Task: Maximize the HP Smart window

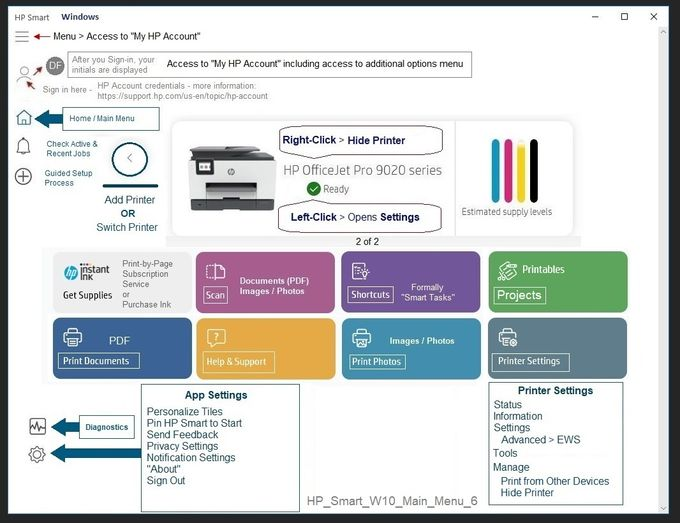Action: click(x=624, y=16)
